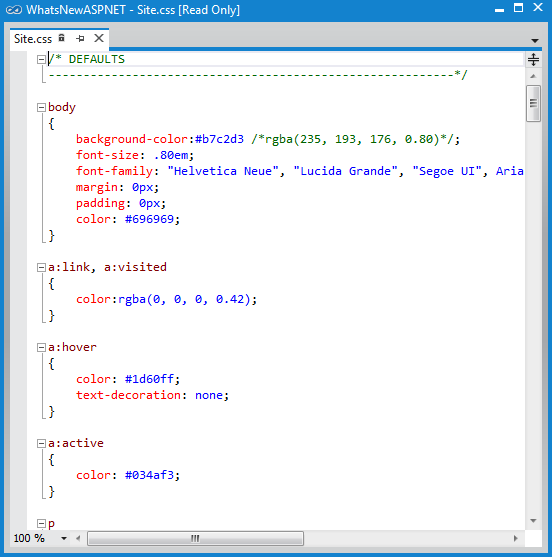Screen dimensions: 552x557
Task: Click the horizontal scrollbar thumb
Action: tap(195, 539)
